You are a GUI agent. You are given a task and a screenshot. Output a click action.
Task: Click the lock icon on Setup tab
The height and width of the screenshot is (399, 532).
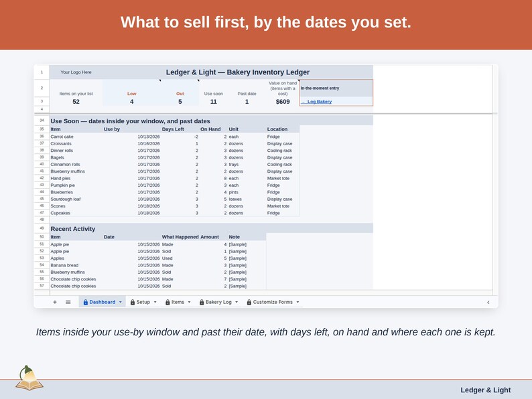(133, 302)
